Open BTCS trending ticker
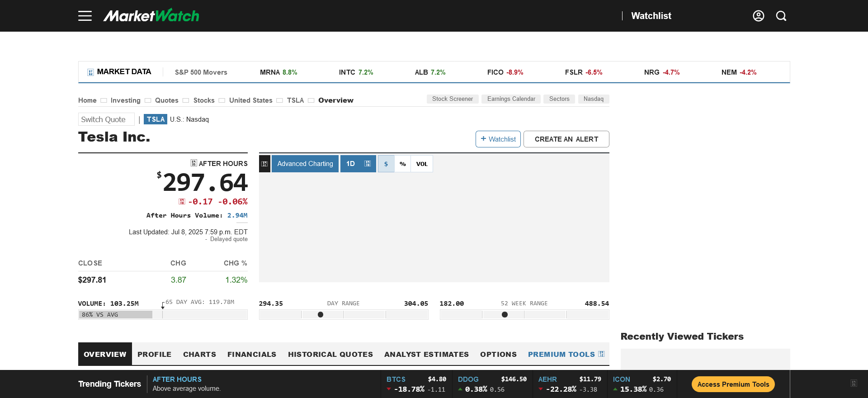This screenshot has height=398, width=868. point(416,384)
